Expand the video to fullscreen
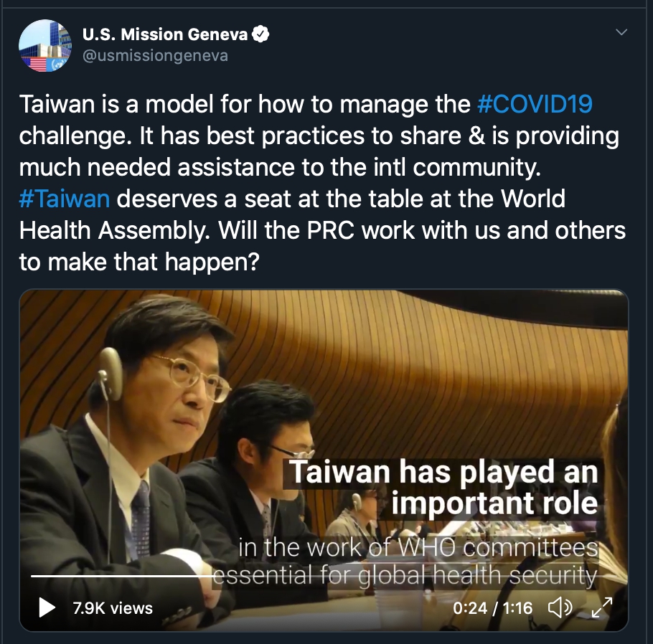Image resolution: width=653 pixels, height=644 pixels. [602, 607]
